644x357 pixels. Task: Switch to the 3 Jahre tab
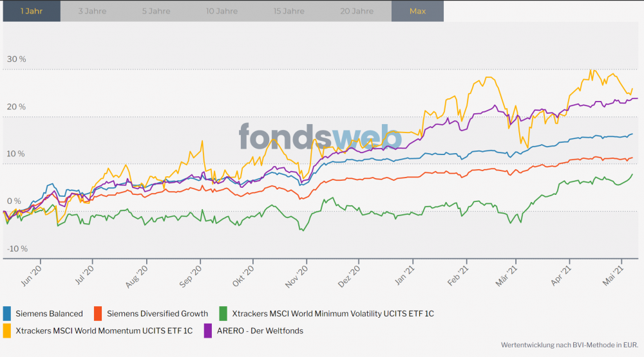tap(92, 11)
